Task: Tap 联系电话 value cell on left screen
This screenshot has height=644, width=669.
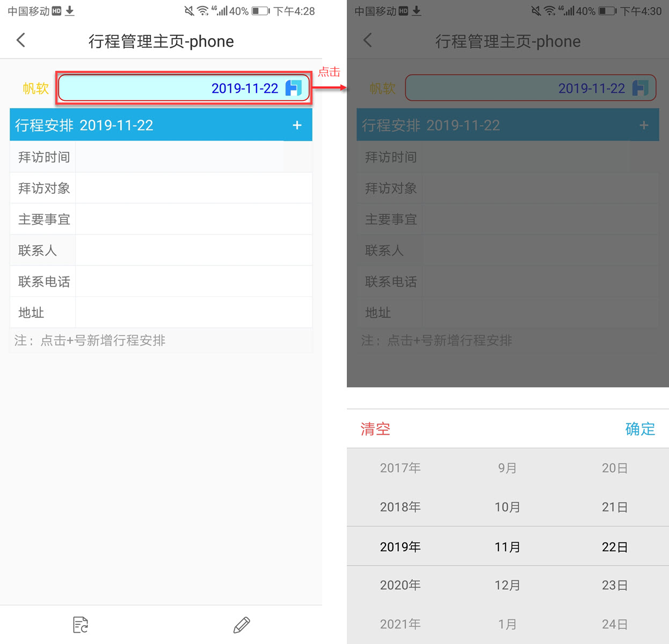Action: point(194,282)
